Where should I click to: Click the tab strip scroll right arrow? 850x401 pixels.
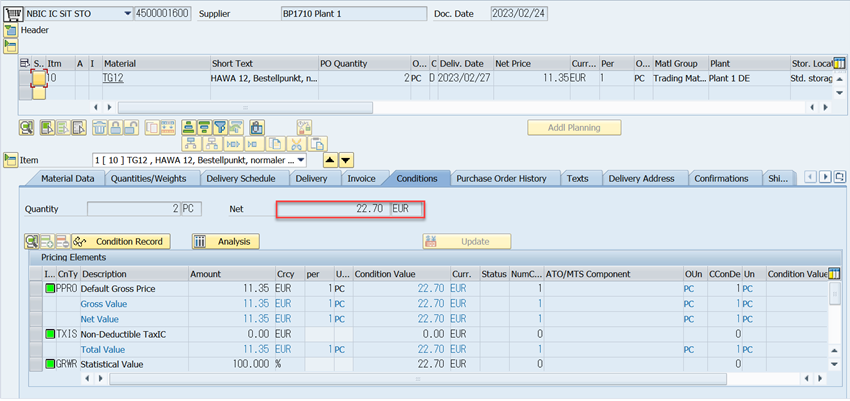[x=826, y=177]
